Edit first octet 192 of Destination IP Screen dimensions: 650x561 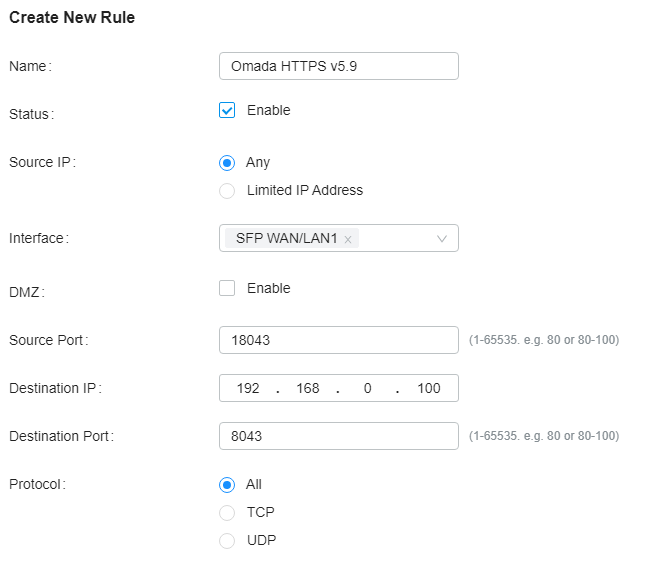pyautogui.click(x=248, y=388)
